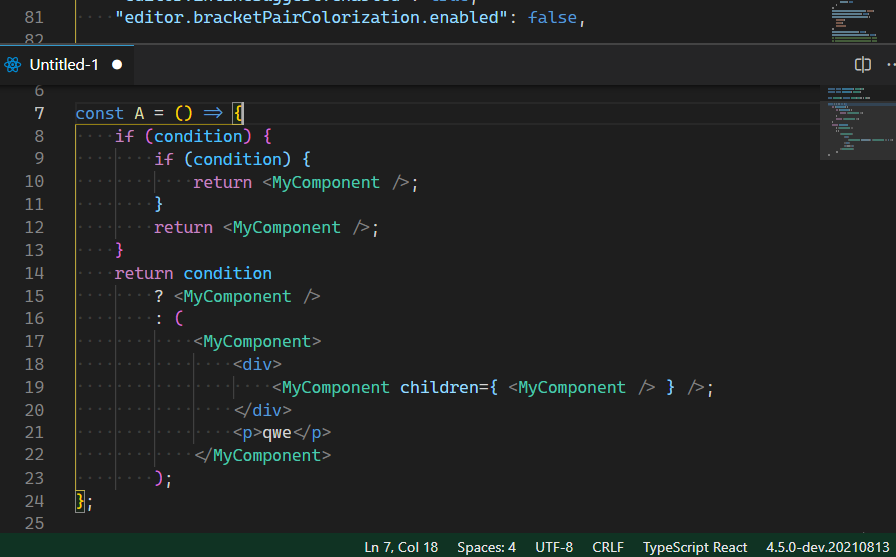Click the nested if keyword on line 9
The height and width of the screenshot is (557, 896).
[164, 159]
